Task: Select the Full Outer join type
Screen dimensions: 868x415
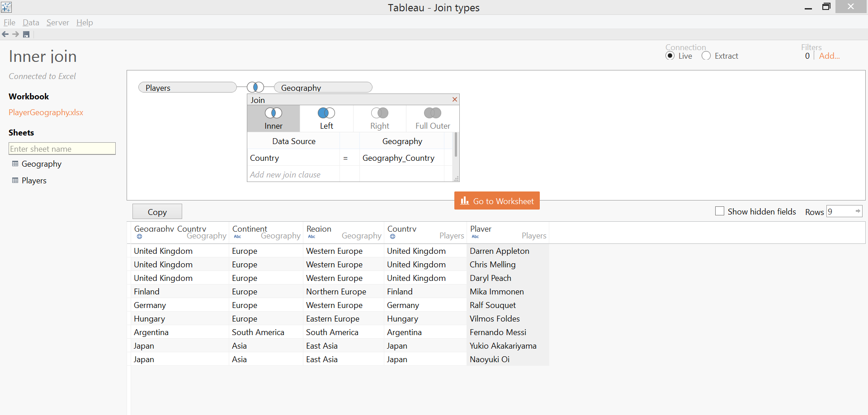Action: (433, 119)
